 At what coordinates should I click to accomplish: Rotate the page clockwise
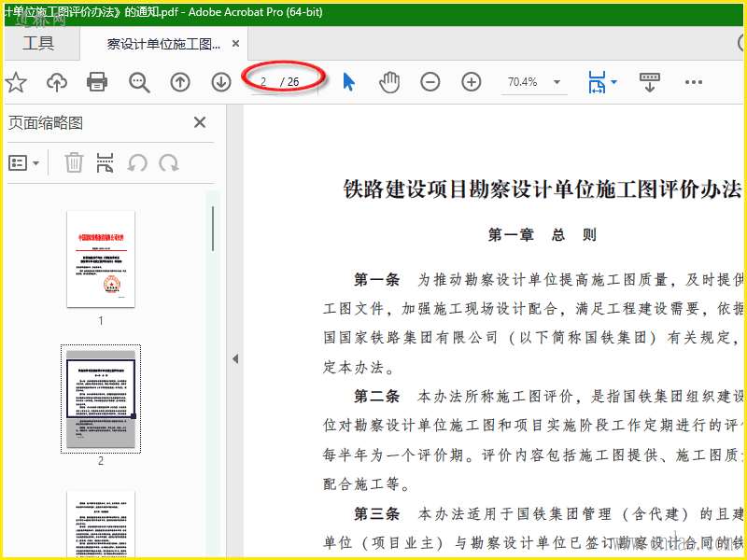169,162
